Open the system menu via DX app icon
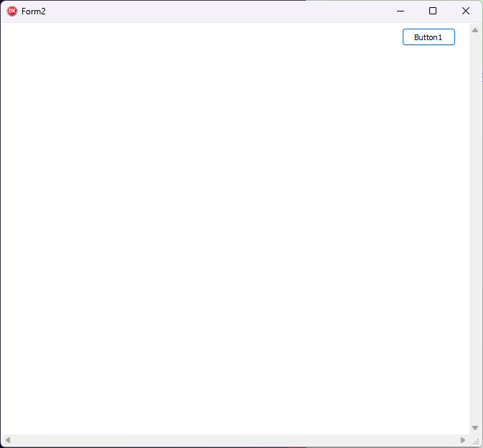Image resolution: width=483 pixels, height=448 pixels. [11, 11]
